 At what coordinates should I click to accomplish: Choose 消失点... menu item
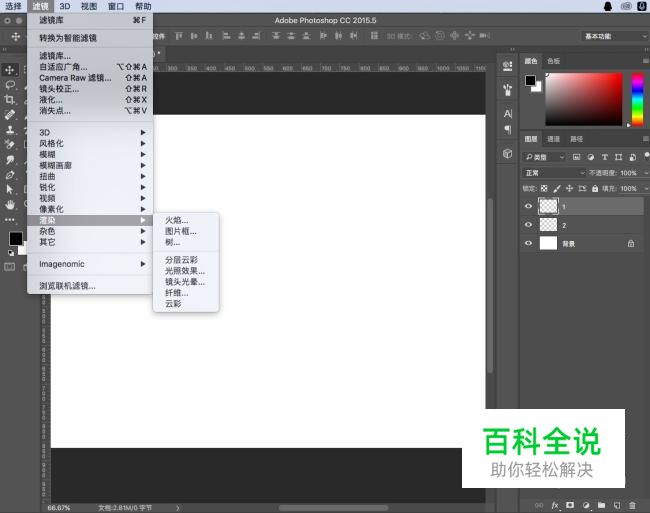[x=90, y=111]
